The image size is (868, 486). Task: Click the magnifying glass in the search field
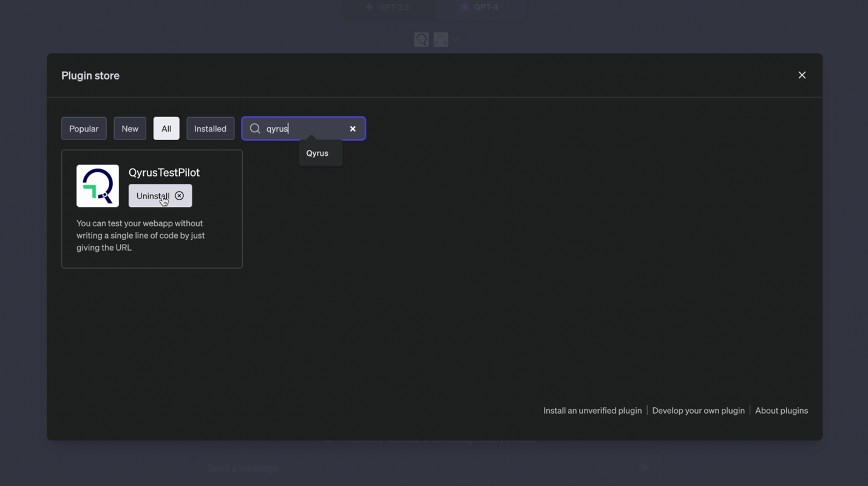click(x=254, y=128)
